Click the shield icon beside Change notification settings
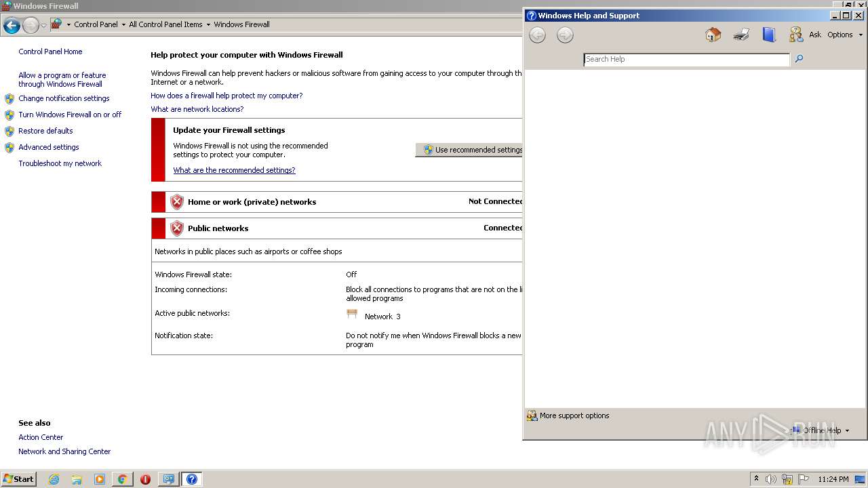The width and height of the screenshot is (868, 488). click(9, 98)
